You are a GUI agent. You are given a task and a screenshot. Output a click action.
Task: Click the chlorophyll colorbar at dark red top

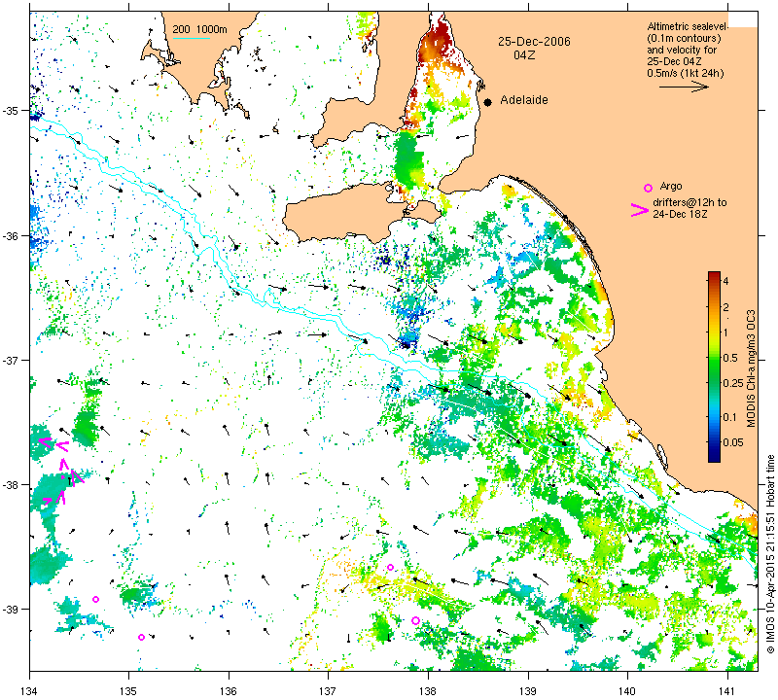point(714,275)
